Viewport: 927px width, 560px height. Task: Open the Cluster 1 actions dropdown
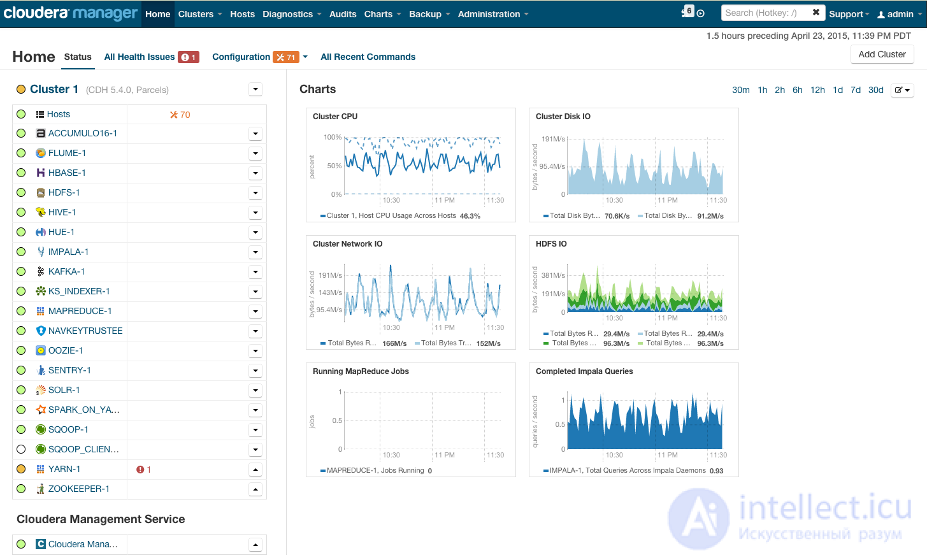coord(255,90)
